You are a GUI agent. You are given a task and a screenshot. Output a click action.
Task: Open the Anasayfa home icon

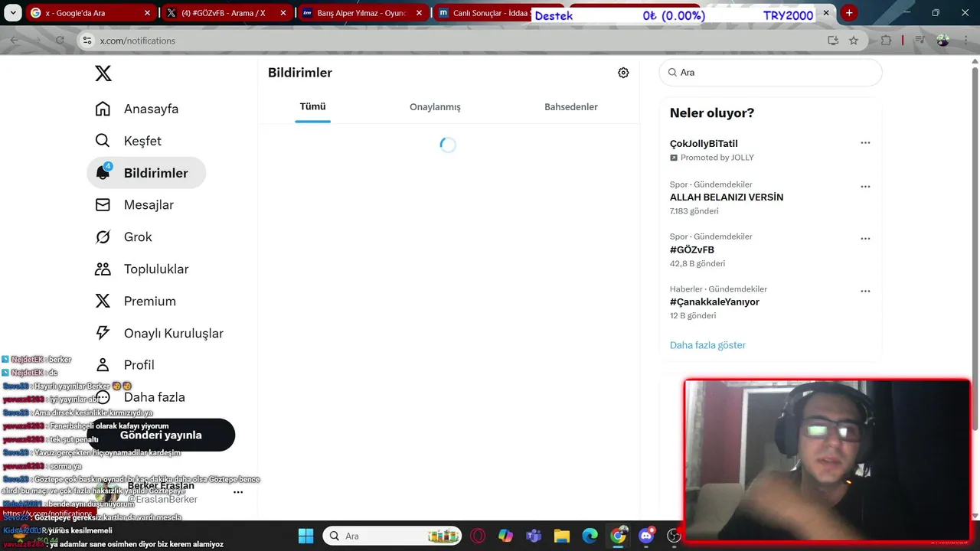click(103, 109)
